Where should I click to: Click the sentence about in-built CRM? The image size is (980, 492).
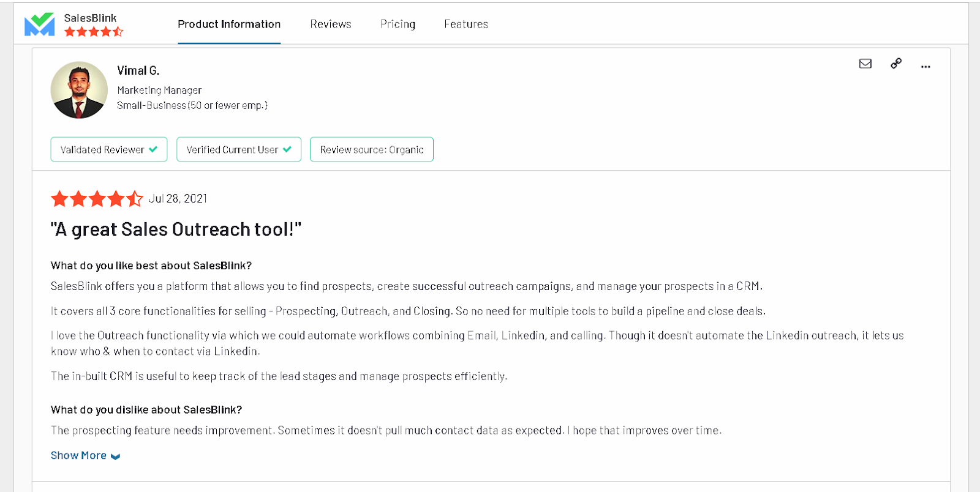[279, 376]
